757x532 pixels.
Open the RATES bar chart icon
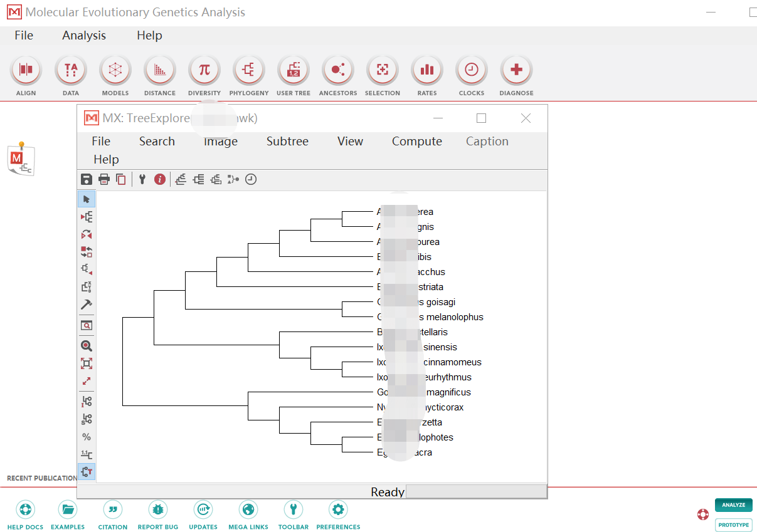[x=427, y=70]
